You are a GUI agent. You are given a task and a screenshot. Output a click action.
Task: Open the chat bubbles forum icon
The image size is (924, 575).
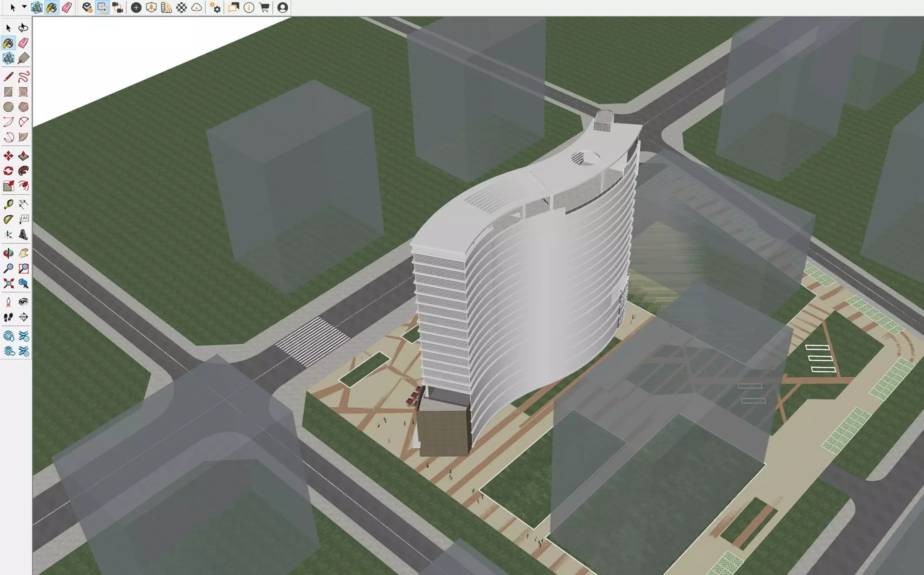(234, 7)
